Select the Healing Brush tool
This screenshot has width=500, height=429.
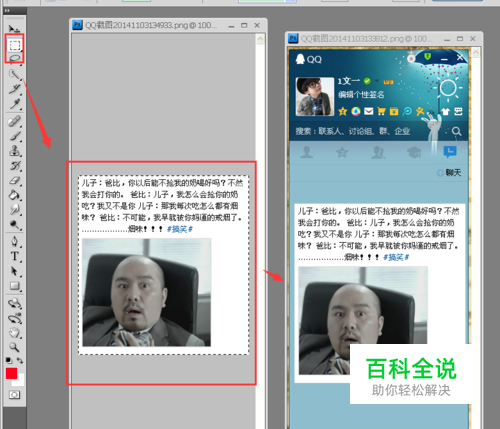[14, 121]
